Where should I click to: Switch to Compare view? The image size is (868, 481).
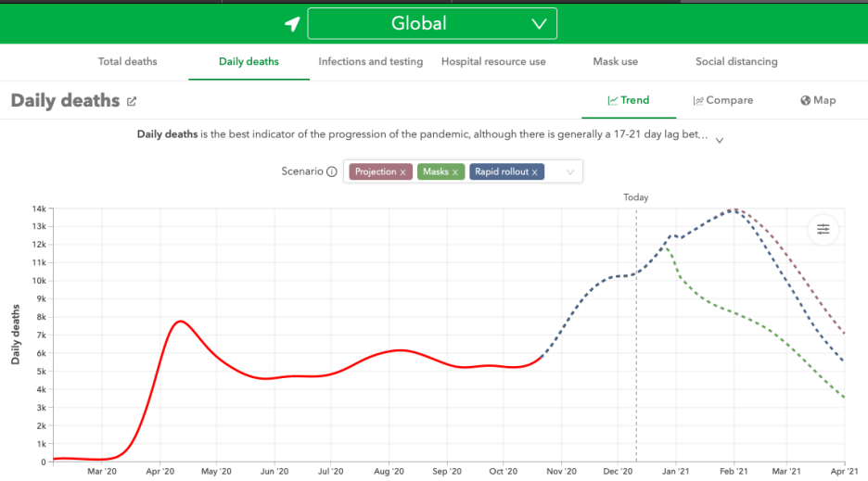coord(723,100)
